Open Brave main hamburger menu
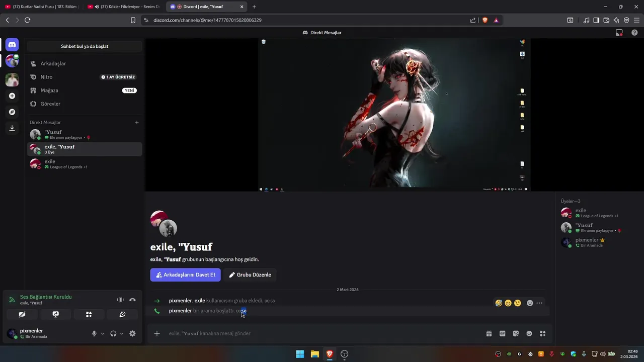The image size is (644, 362). click(636, 20)
